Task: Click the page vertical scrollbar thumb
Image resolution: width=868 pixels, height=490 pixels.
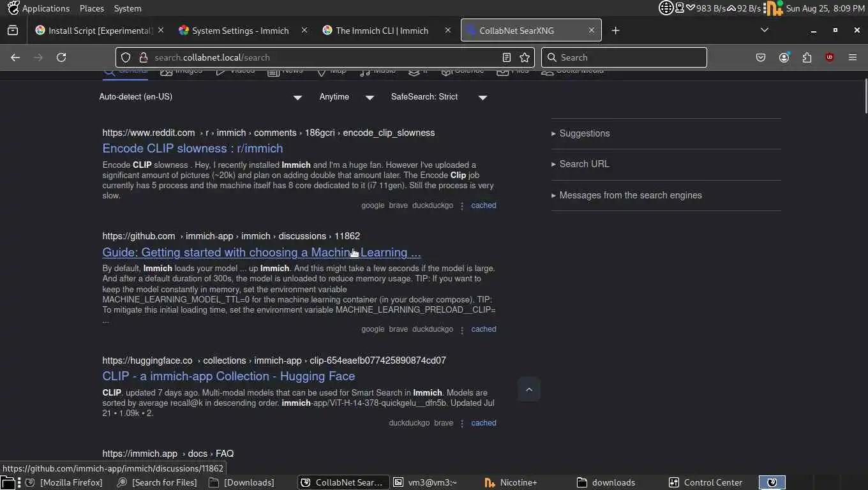Action: [865, 96]
